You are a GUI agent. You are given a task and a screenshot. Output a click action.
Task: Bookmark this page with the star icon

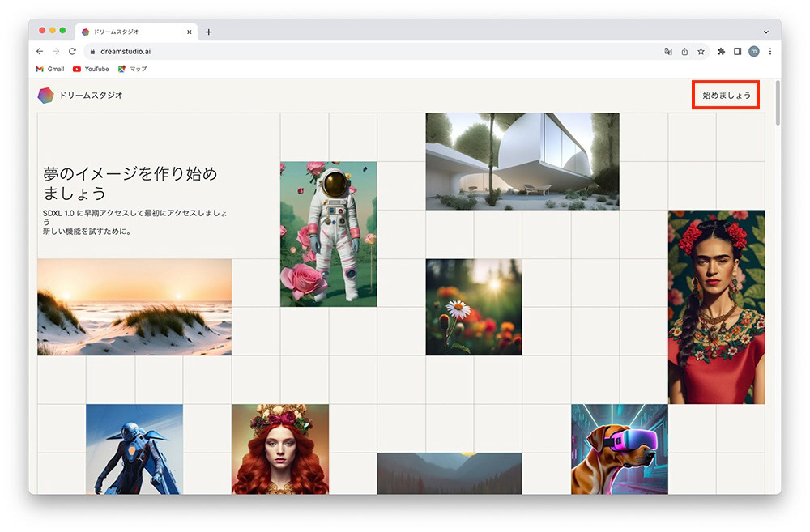click(x=701, y=51)
